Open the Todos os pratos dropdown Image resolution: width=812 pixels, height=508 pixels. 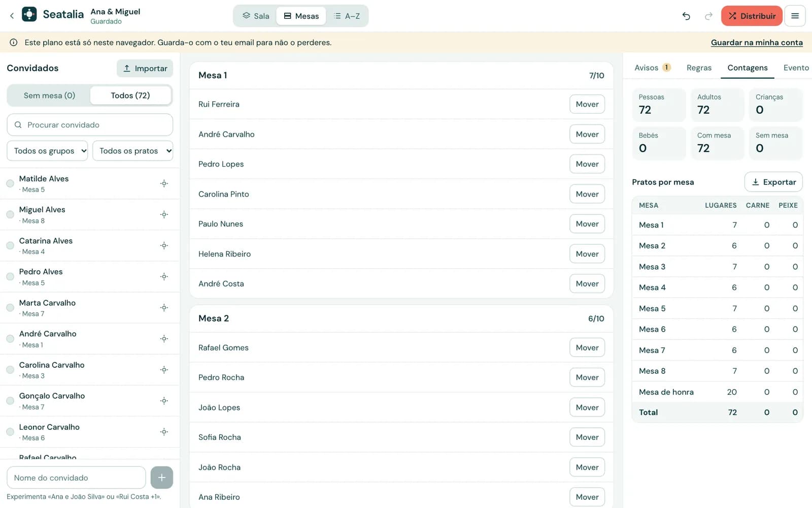click(x=132, y=151)
